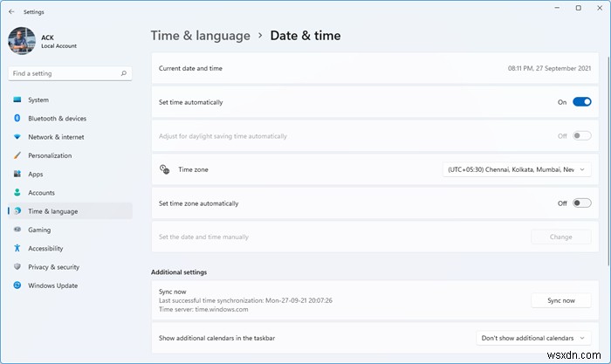Screen dimensions: 611x364
Task: Toggle Adjust for daylight saving time
Action: pos(581,136)
